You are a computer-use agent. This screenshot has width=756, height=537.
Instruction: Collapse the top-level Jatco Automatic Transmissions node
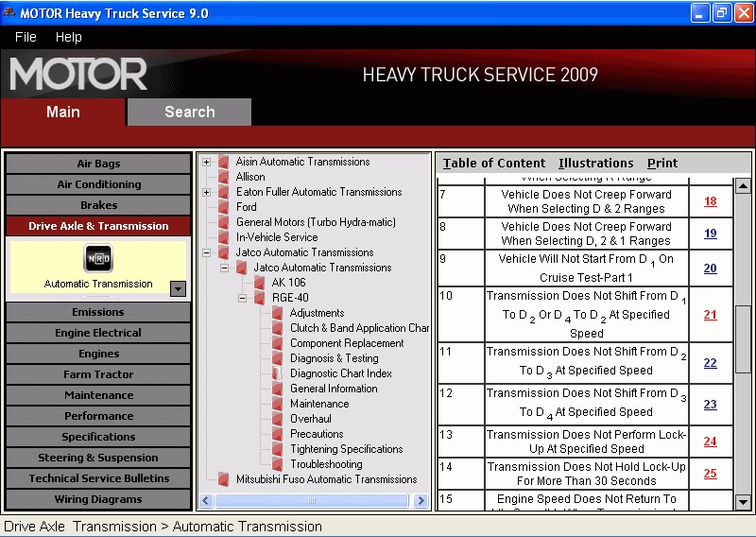tap(206, 252)
